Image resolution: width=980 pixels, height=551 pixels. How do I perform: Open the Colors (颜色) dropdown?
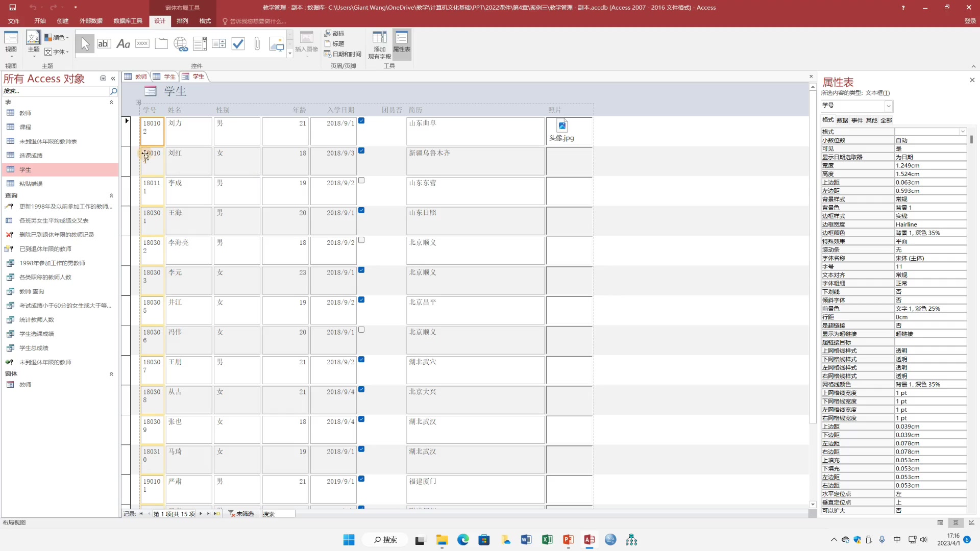click(x=57, y=37)
